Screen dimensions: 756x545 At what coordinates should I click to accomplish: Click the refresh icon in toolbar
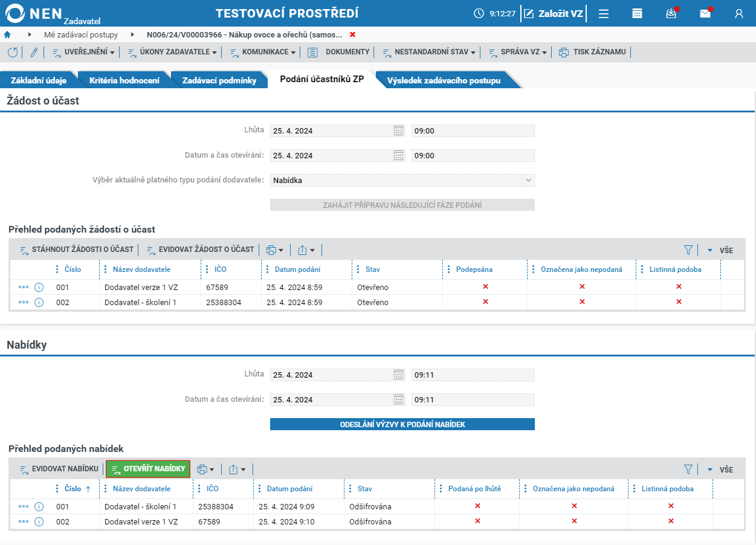(x=13, y=53)
